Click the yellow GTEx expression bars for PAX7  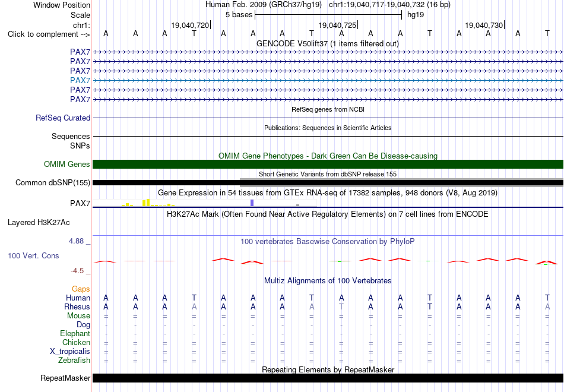coord(148,203)
